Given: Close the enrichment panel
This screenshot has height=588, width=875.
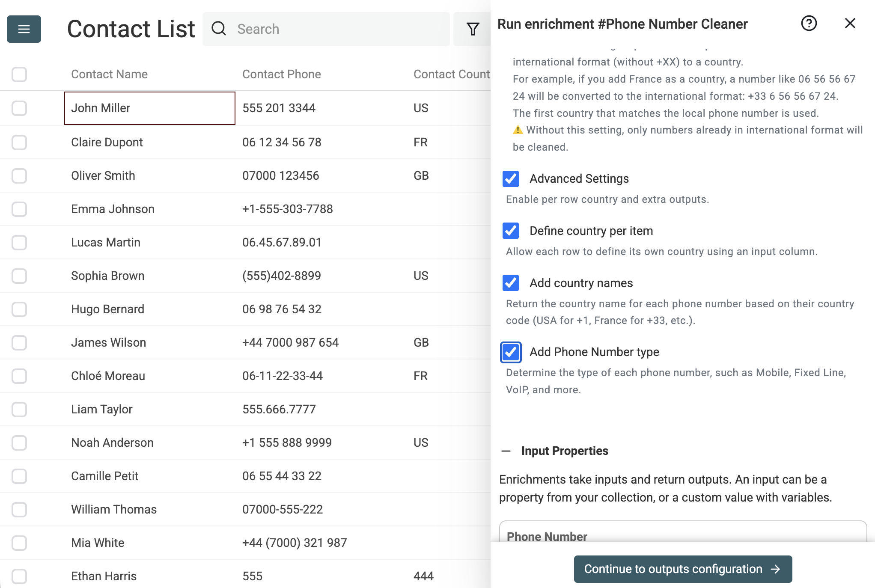Looking at the screenshot, I should click(850, 24).
